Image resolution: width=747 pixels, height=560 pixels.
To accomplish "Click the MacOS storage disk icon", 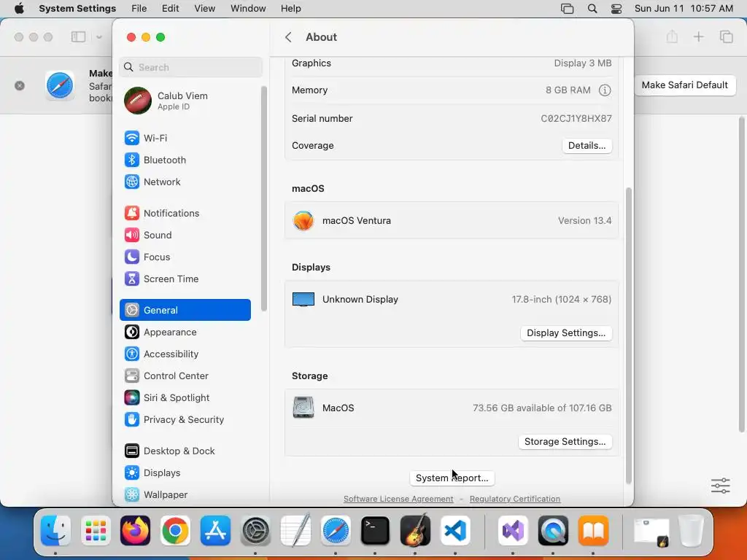I will click(x=303, y=408).
